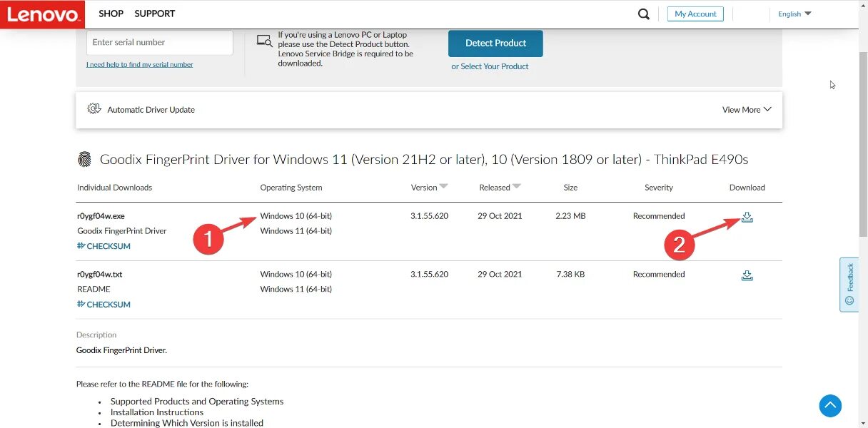Open the SHOP menu

click(111, 14)
